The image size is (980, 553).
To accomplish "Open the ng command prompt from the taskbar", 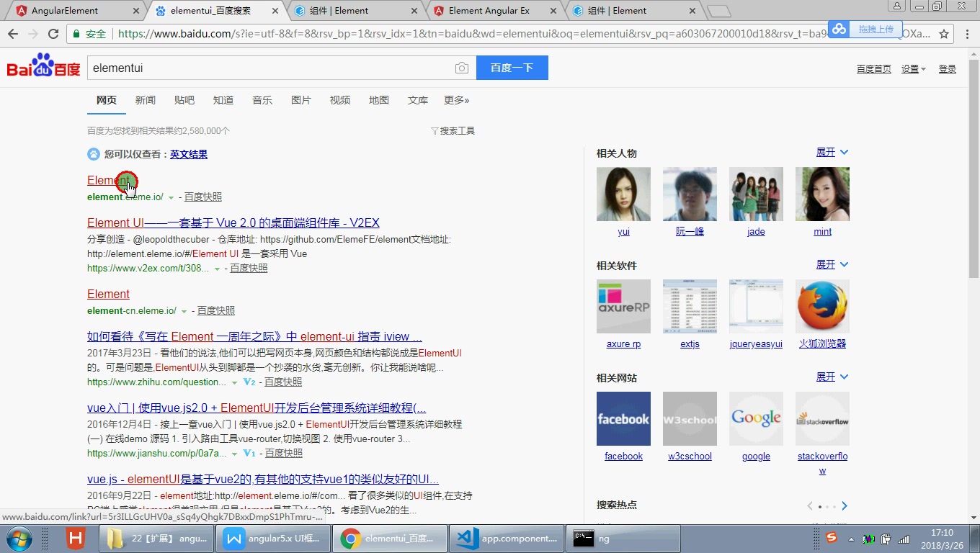I will click(x=623, y=538).
